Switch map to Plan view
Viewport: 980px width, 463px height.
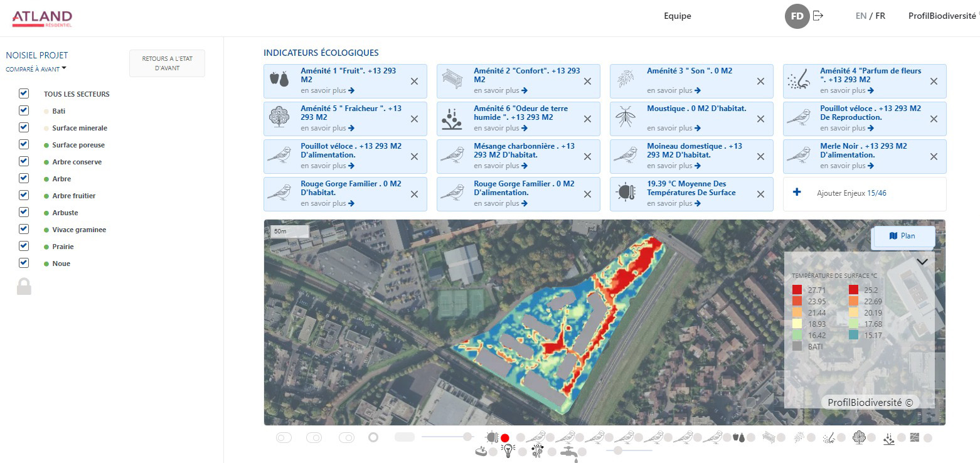click(x=903, y=236)
